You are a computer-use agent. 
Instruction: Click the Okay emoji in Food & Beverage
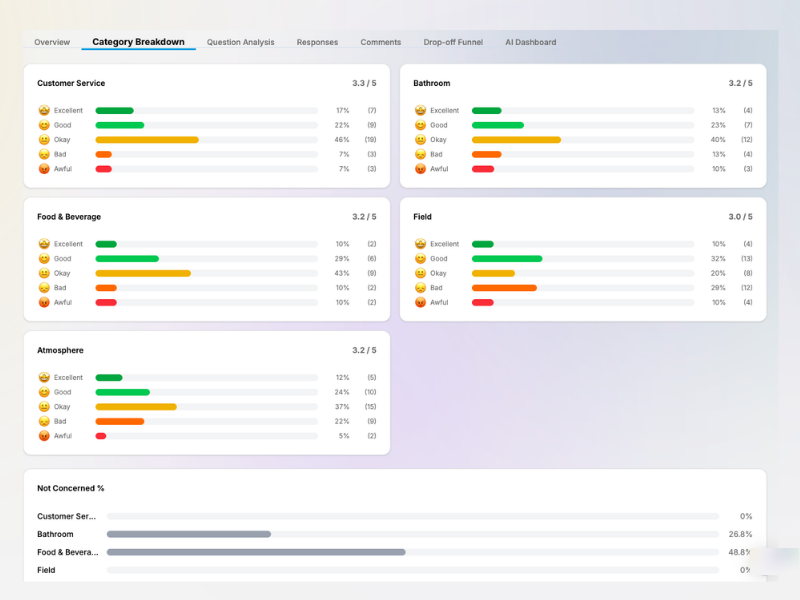tap(44, 273)
